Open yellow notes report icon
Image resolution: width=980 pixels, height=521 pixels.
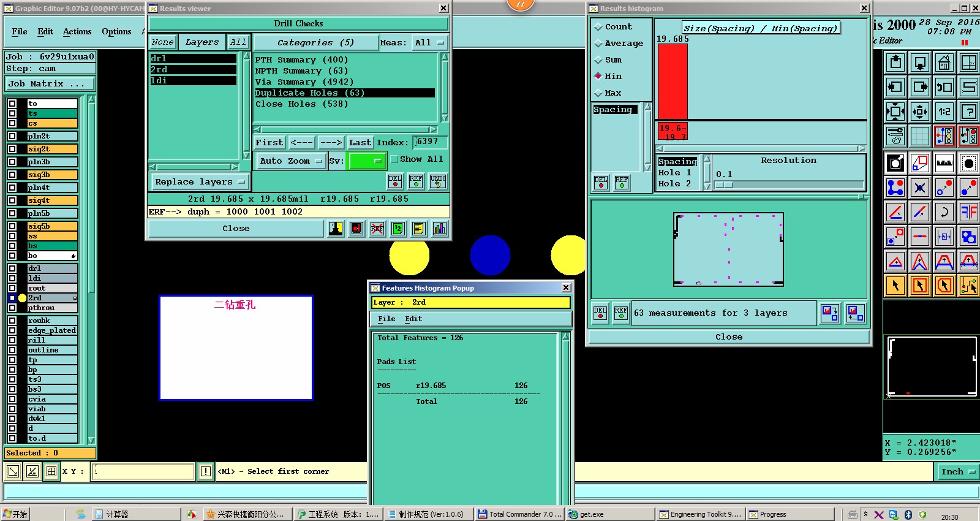click(419, 229)
